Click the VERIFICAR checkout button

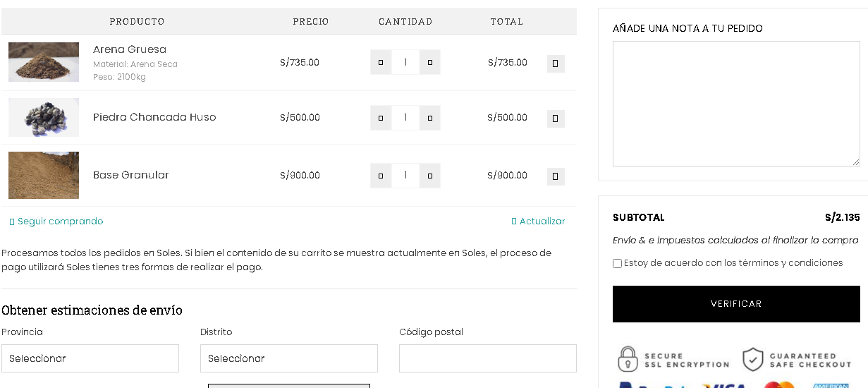click(736, 304)
